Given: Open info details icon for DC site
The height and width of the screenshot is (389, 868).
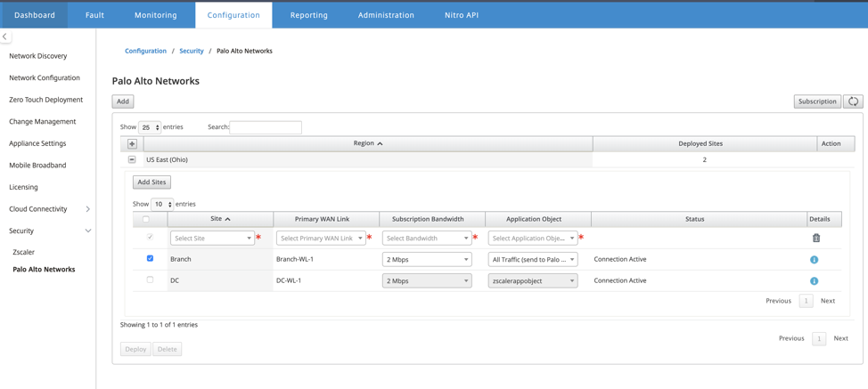Looking at the screenshot, I should pos(815,280).
